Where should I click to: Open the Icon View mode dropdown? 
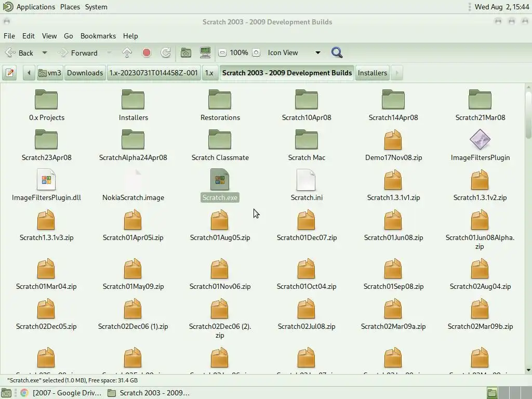pyautogui.click(x=294, y=52)
